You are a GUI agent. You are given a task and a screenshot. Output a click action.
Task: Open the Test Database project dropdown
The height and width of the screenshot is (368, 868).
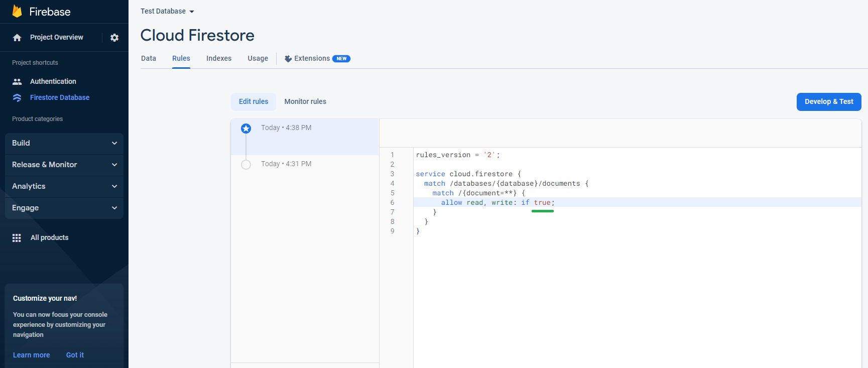pyautogui.click(x=167, y=11)
